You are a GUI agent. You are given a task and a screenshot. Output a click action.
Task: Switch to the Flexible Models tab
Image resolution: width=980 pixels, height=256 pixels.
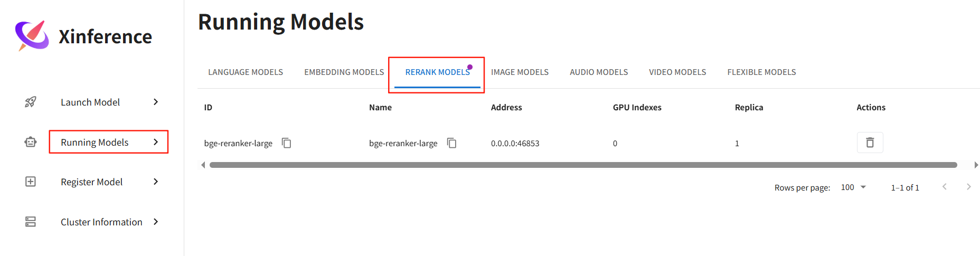pos(762,72)
